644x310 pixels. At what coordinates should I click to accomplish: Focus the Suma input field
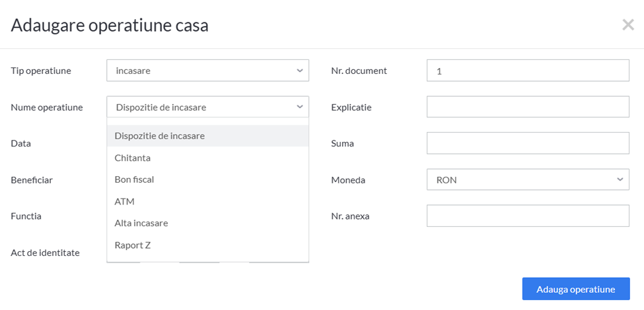528,143
